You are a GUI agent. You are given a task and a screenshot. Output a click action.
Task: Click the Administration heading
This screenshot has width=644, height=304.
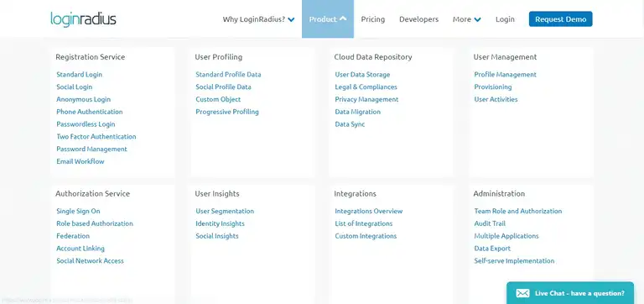coord(499,193)
